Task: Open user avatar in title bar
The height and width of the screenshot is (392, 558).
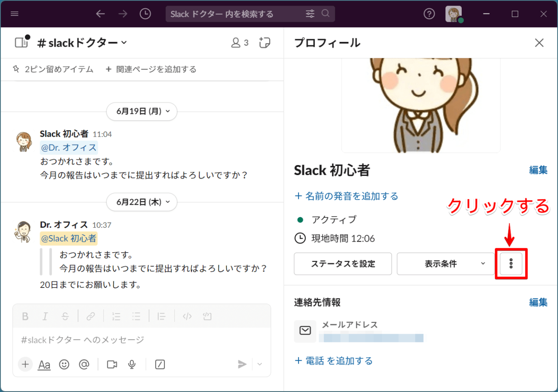Action: coord(453,14)
